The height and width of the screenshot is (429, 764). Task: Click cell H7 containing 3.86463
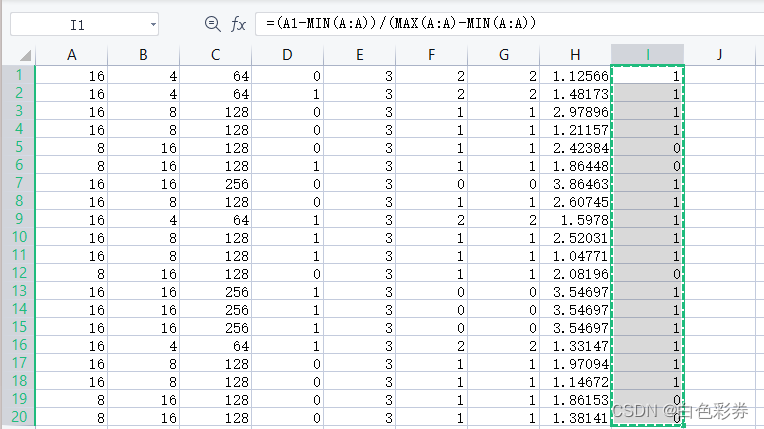coord(575,183)
